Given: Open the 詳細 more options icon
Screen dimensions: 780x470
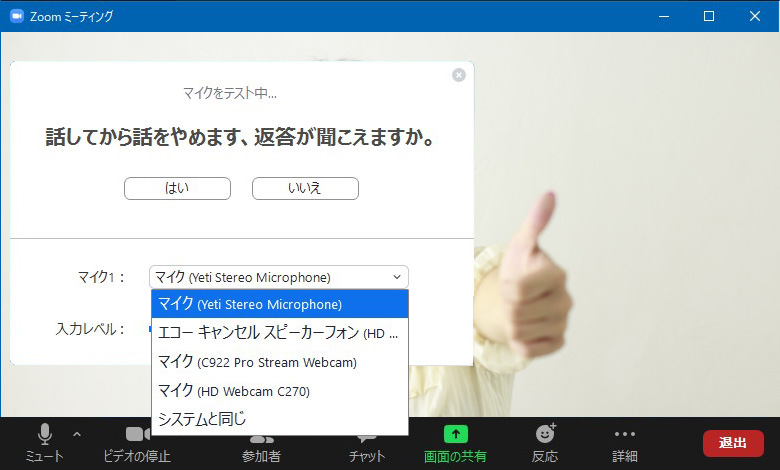Looking at the screenshot, I should 625,434.
